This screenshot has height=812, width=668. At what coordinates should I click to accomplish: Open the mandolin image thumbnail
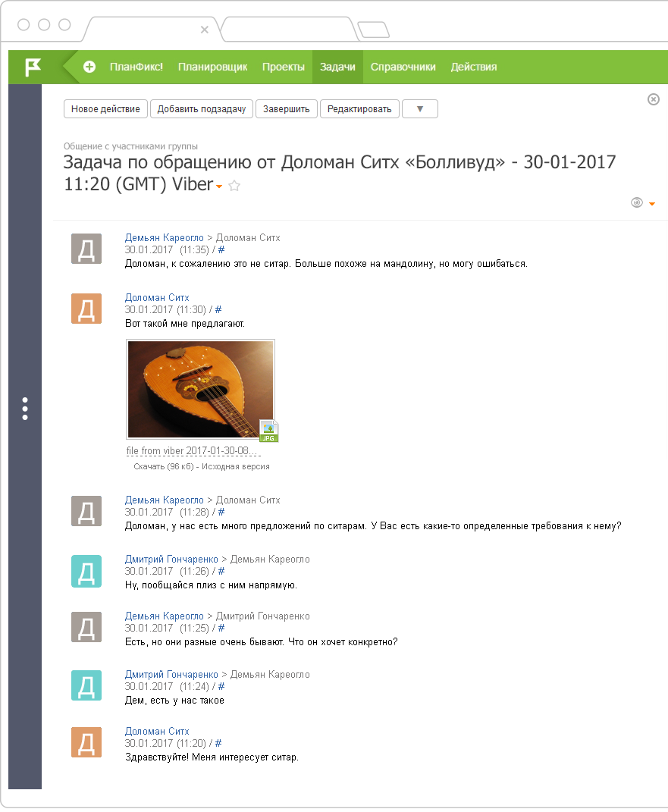200,388
